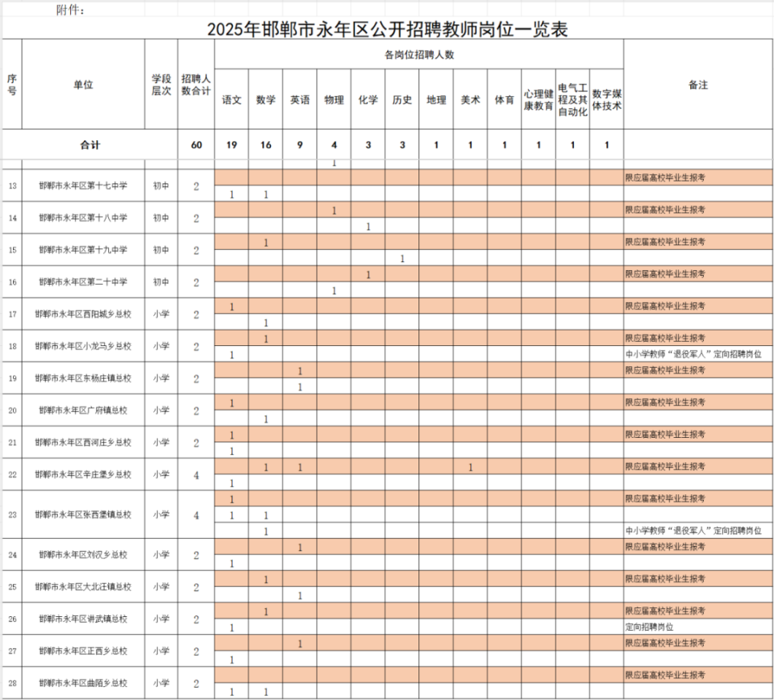The image size is (774, 700).
Task: Click the 历史 subject header
Action: pyautogui.click(x=402, y=100)
